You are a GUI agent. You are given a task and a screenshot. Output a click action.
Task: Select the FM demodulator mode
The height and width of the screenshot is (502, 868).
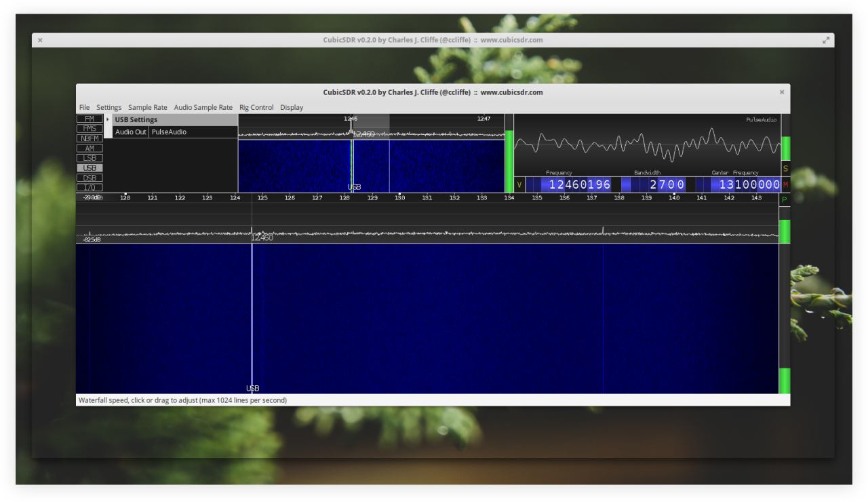pos(90,119)
